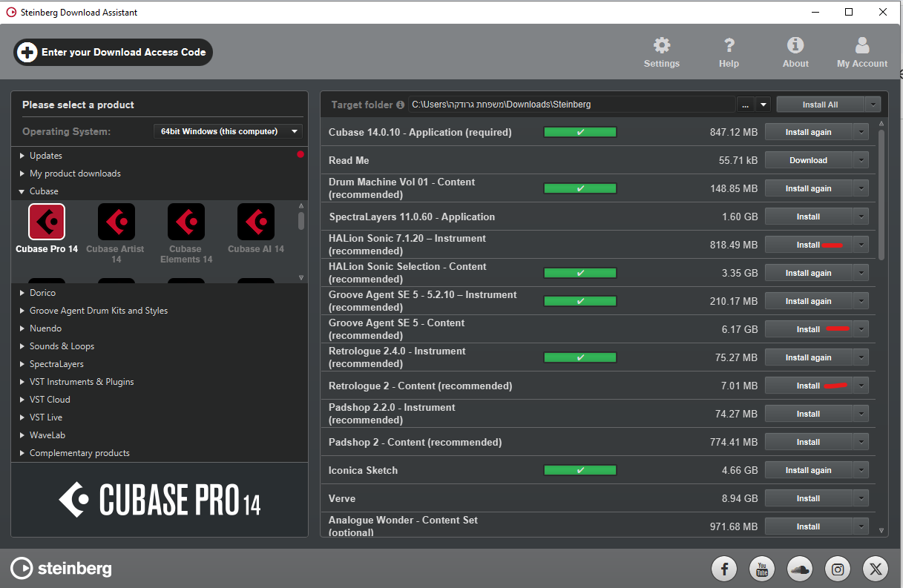Install again Iconica Sketch

808,470
